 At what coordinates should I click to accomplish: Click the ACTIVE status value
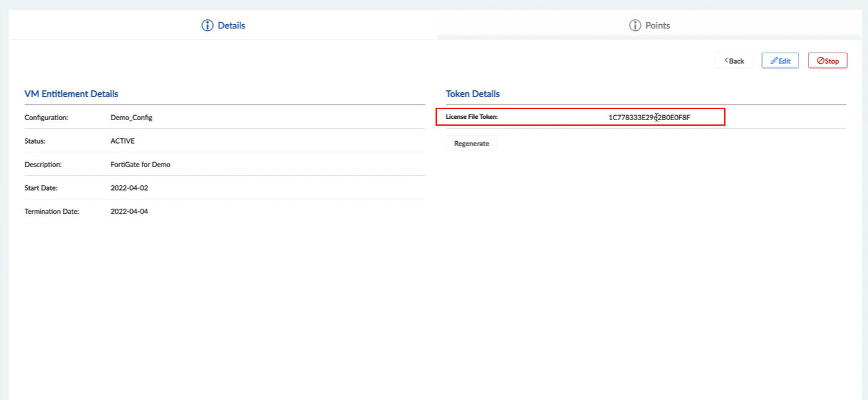coord(122,141)
